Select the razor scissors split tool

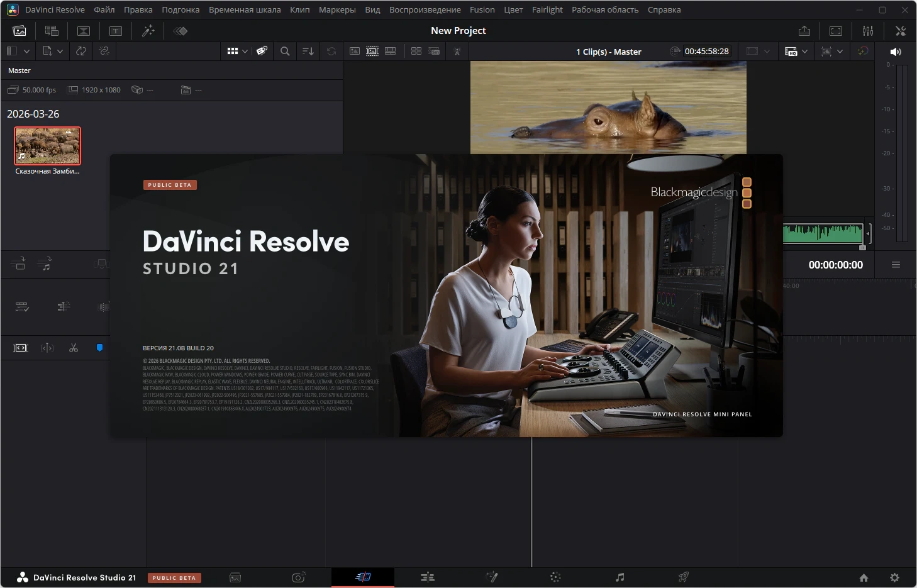tap(74, 348)
